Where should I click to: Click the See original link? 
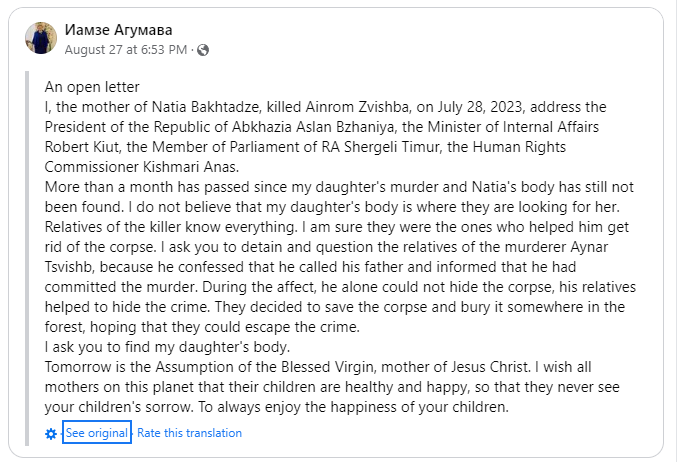click(x=97, y=433)
